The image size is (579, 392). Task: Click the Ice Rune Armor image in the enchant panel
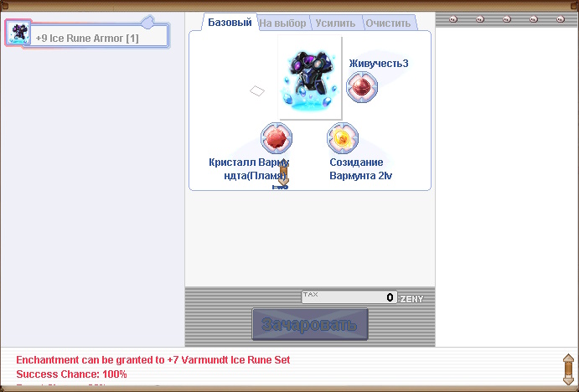(x=310, y=77)
